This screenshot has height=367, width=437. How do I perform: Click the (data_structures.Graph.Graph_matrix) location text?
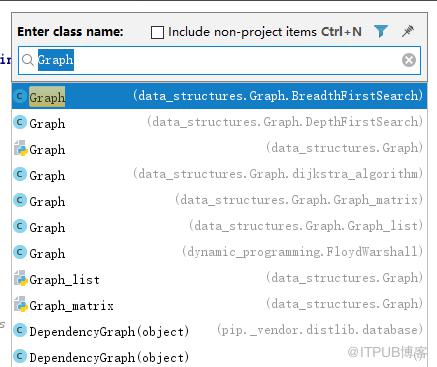click(299, 200)
